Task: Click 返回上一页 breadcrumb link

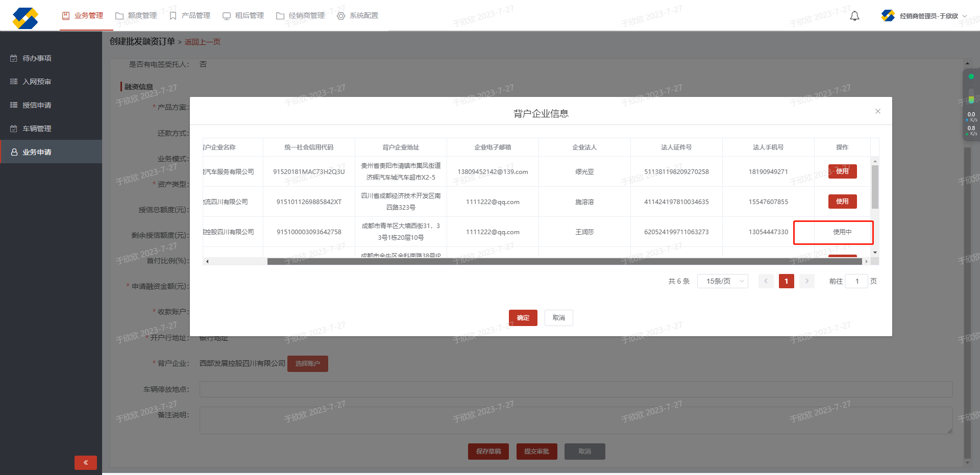Action: (x=202, y=42)
